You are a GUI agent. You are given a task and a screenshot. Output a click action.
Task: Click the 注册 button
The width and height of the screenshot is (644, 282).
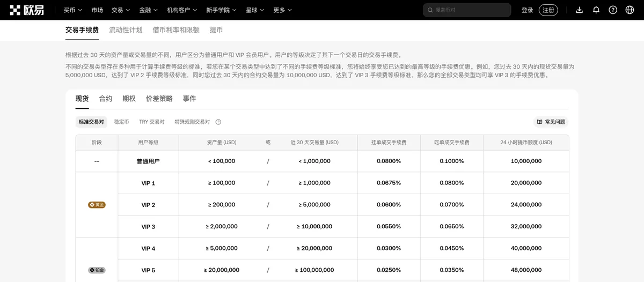pyautogui.click(x=548, y=10)
